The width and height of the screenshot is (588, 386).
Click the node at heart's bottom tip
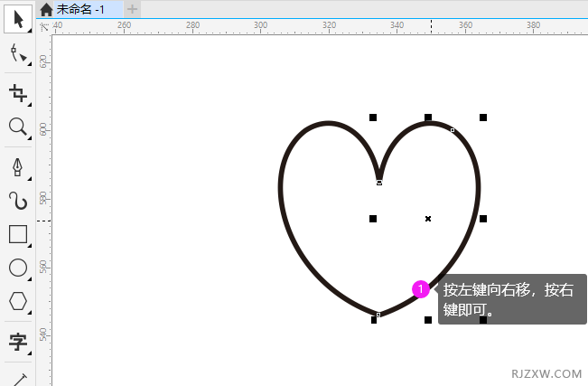click(x=378, y=315)
